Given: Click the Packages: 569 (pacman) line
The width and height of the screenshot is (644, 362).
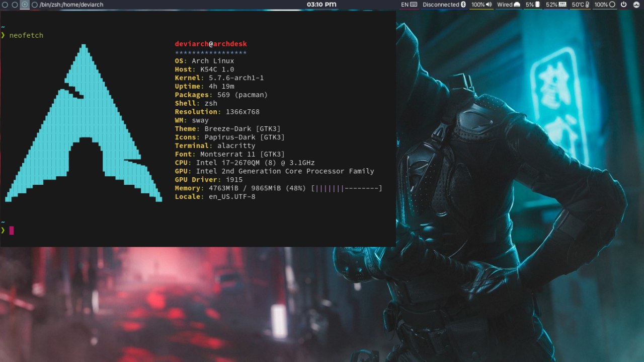Looking at the screenshot, I should (x=221, y=95).
